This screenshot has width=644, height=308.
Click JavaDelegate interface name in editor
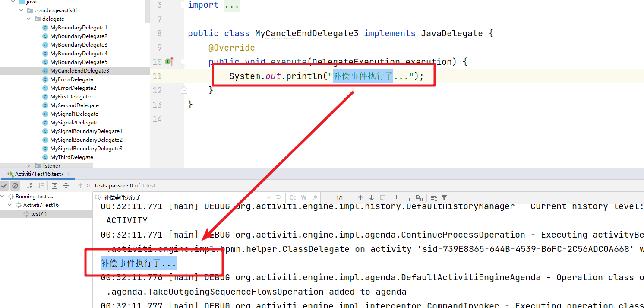coord(451,33)
